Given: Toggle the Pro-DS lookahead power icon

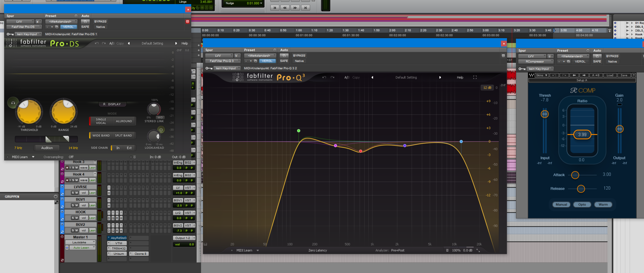Looking at the screenshot, I should pyautogui.click(x=161, y=130).
